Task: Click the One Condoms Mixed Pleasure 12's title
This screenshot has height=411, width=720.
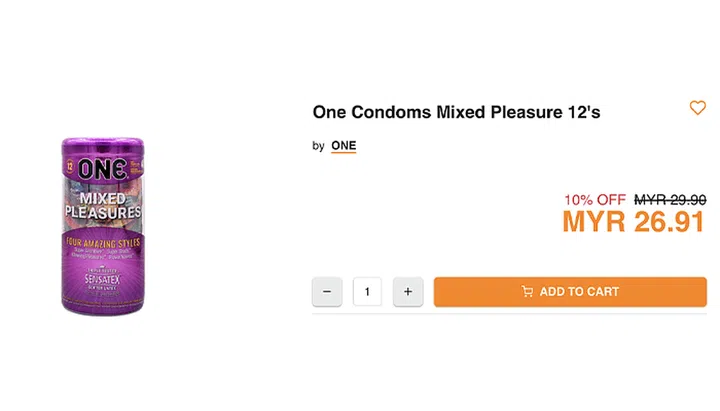Action: (456, 112)
